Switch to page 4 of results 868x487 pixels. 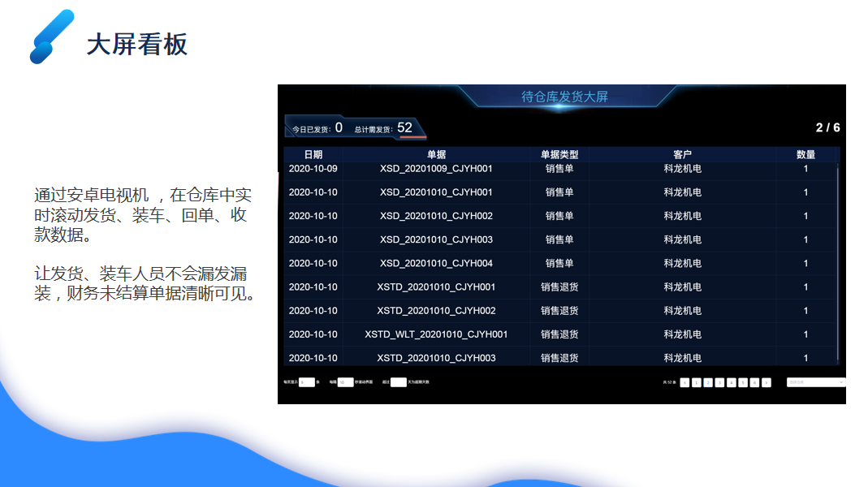[732, 382]
